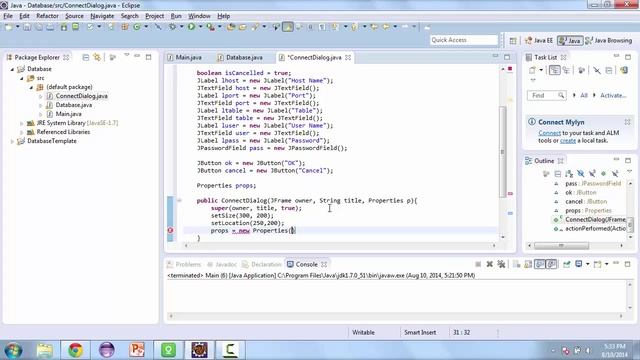This screenshot has width=640, height=360.
Task: Toggle Mark Occurrences highlighted toolbar button
Action: 288,27
